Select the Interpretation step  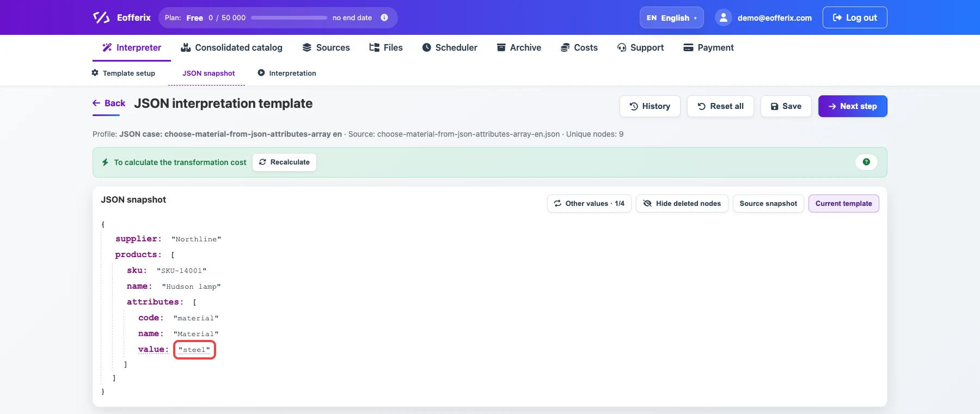pos(287,73)
